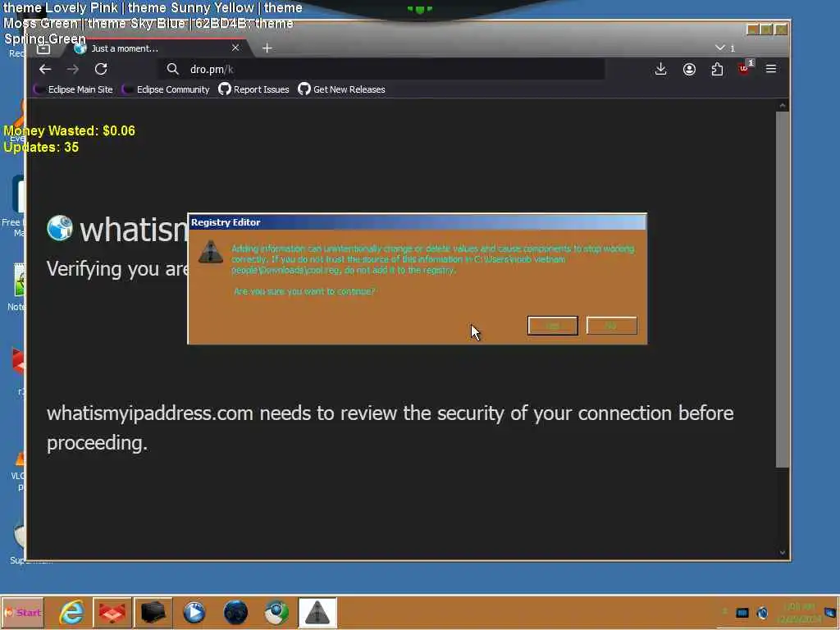Click 'Updates: 35' overlay text
This screenshot has height=630, width=840.
41,147
